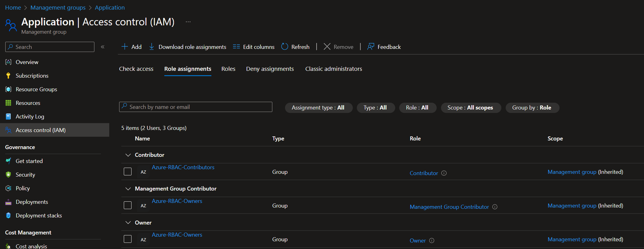Click the Management groups breadcrumb link
Image resolution: width=644 pixels, height=249 pixels.
pos(58,7)
